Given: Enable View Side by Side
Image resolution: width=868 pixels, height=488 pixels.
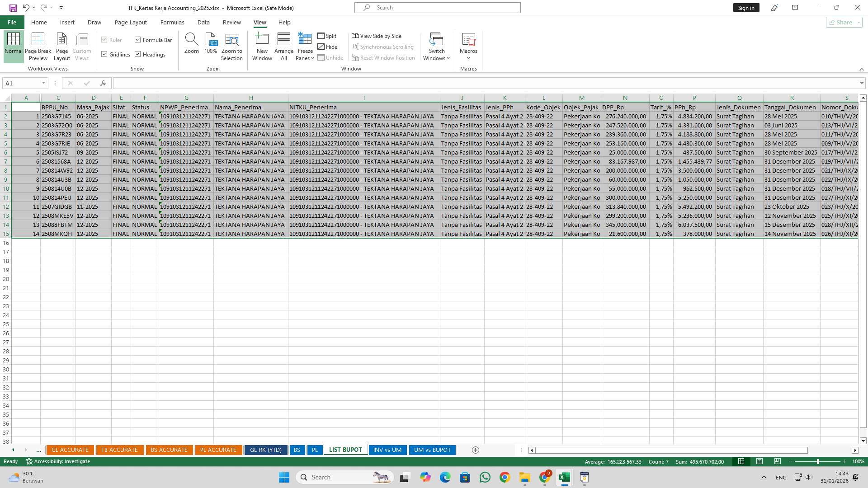Looking at the screenshot, I should coord(377,36).
